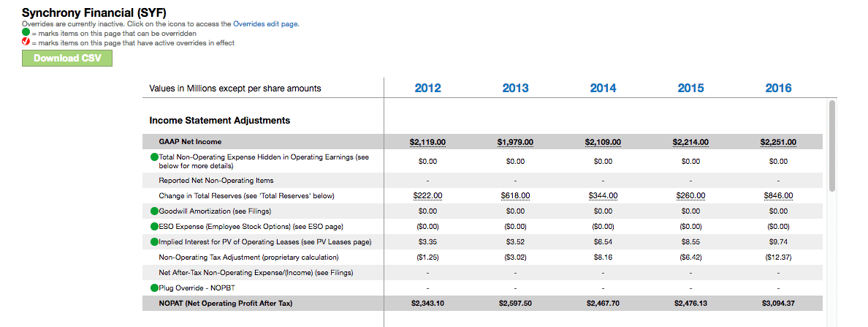
Task: Click the Synchrony Financial (SYF) title
Action: tap(94, 12)
